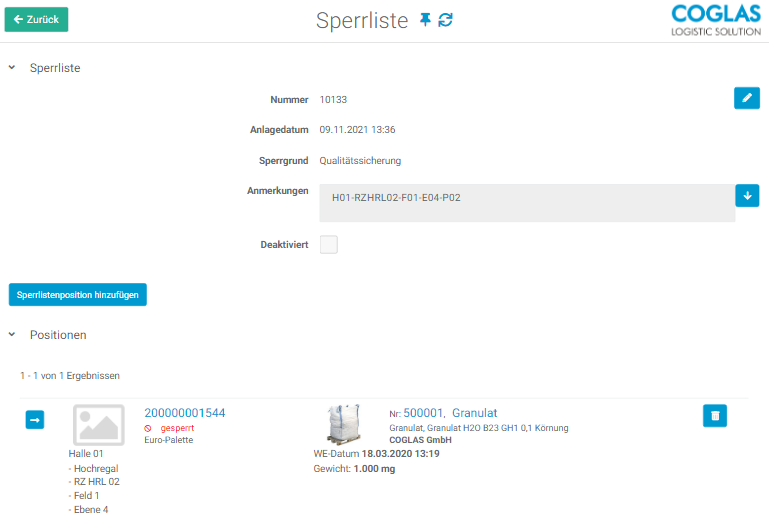The image size is (769, 522).
Task: Toggle the Deaktiviert checkbox
Action: 329,245
